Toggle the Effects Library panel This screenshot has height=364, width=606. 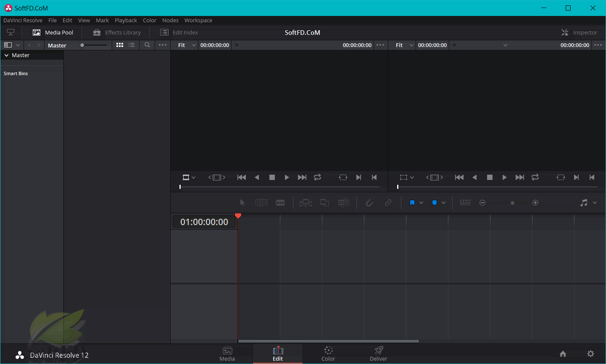[117, 32]
